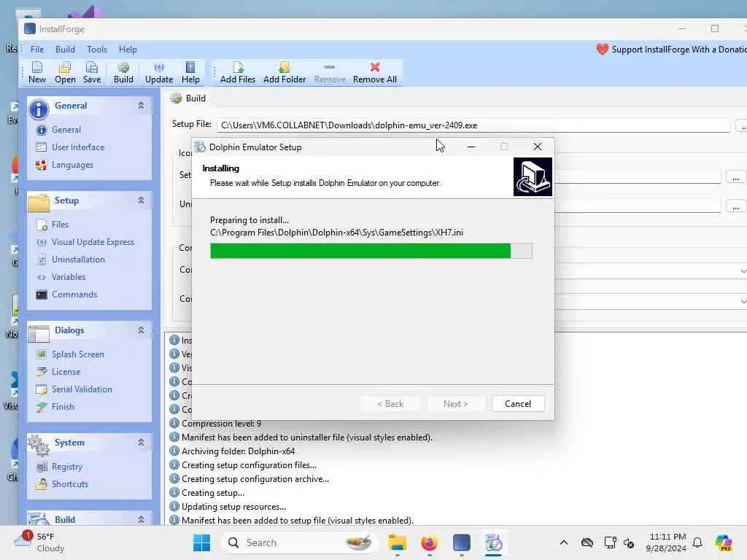Select log line 'Archiving folder: Dolphin-x64'
The height and width of the screenshot is (560, 747).
click(x=239, y=451)
